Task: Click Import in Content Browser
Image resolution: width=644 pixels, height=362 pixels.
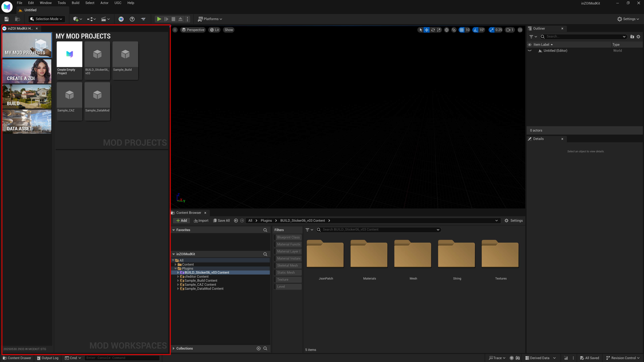Action: click(x=201, y=221)
